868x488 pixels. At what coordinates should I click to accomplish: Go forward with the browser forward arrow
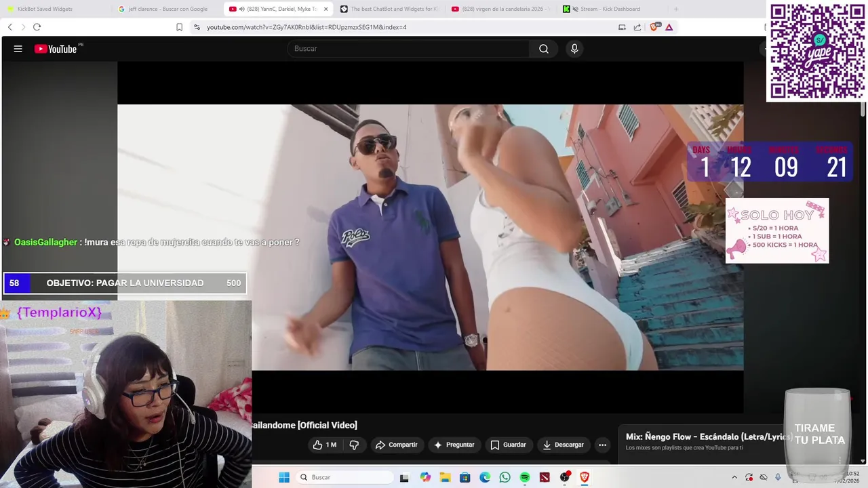(23, 27)
